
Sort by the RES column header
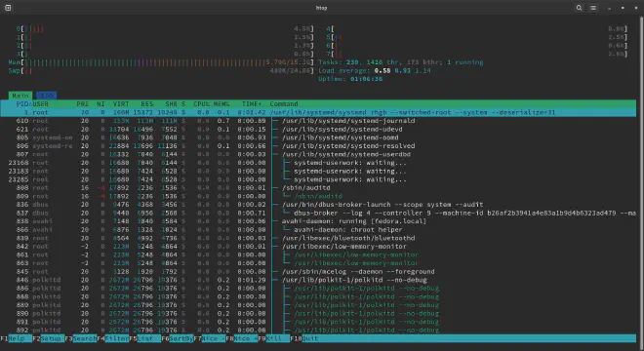tap(147, 104)
